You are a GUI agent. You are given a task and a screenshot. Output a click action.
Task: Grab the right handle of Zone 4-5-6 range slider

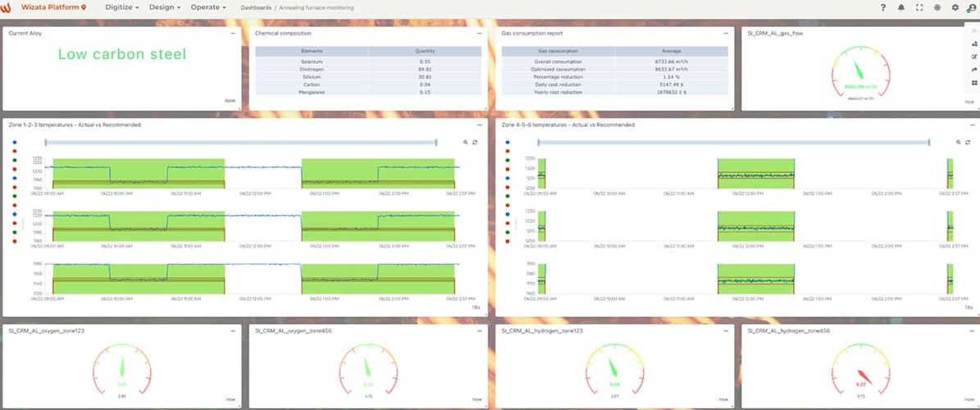coord(929,143)
